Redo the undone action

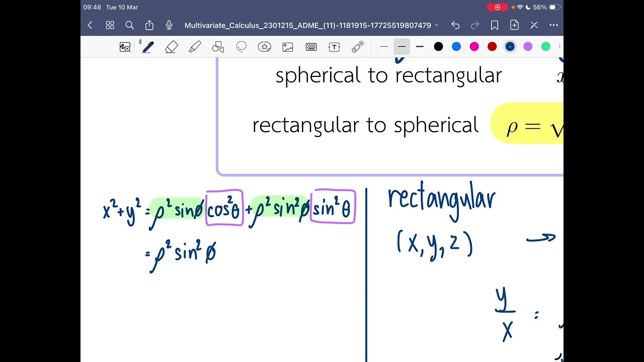(475, 25)
